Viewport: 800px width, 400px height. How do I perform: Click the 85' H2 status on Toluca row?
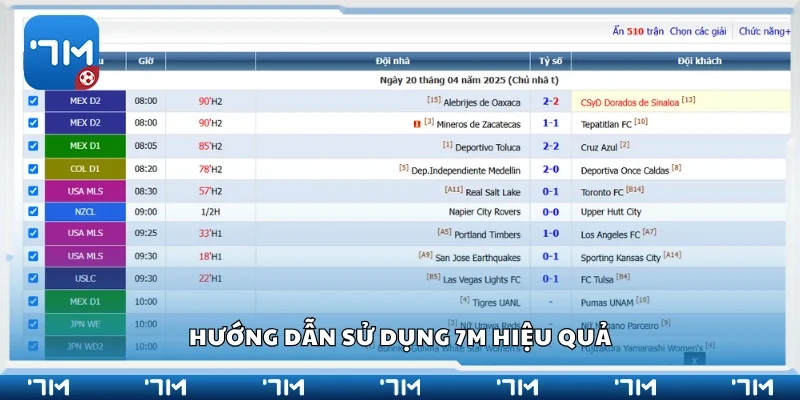pyautogui.click(x=210, y=146)
